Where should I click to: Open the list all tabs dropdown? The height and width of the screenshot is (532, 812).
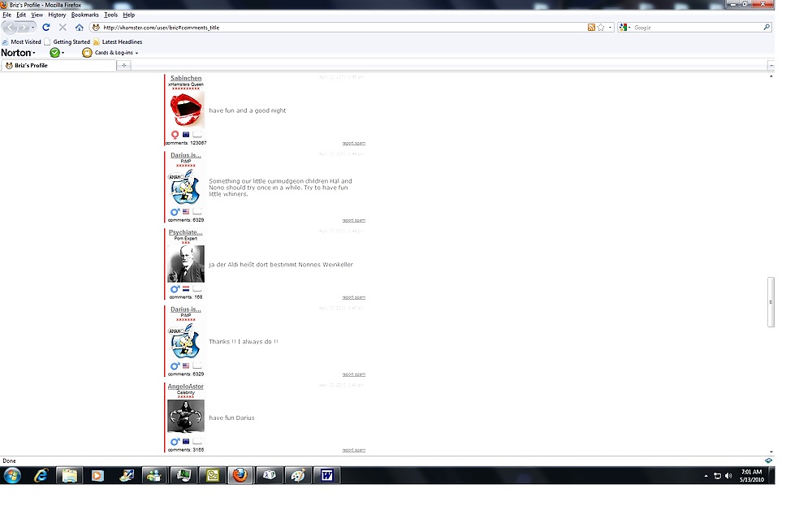point(771,65)
